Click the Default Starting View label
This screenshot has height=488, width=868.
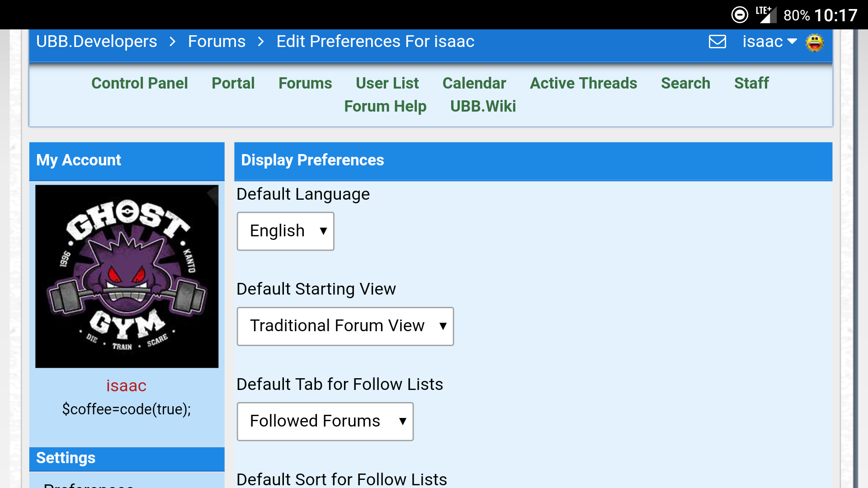click(316, 289)
